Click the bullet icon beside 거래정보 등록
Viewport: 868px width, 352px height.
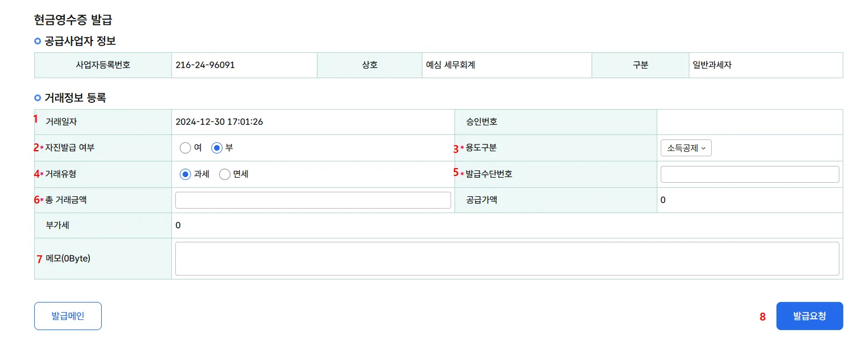click(x=38, y=98)
